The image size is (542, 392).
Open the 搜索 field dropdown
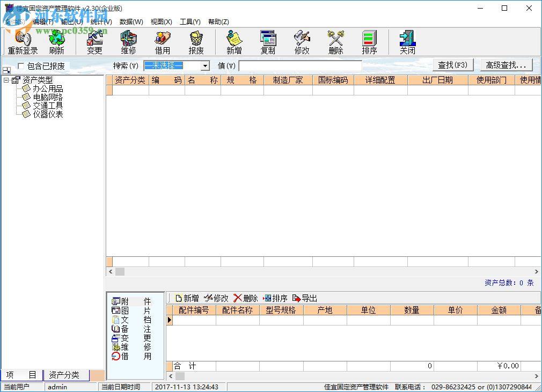pos(206,65)
